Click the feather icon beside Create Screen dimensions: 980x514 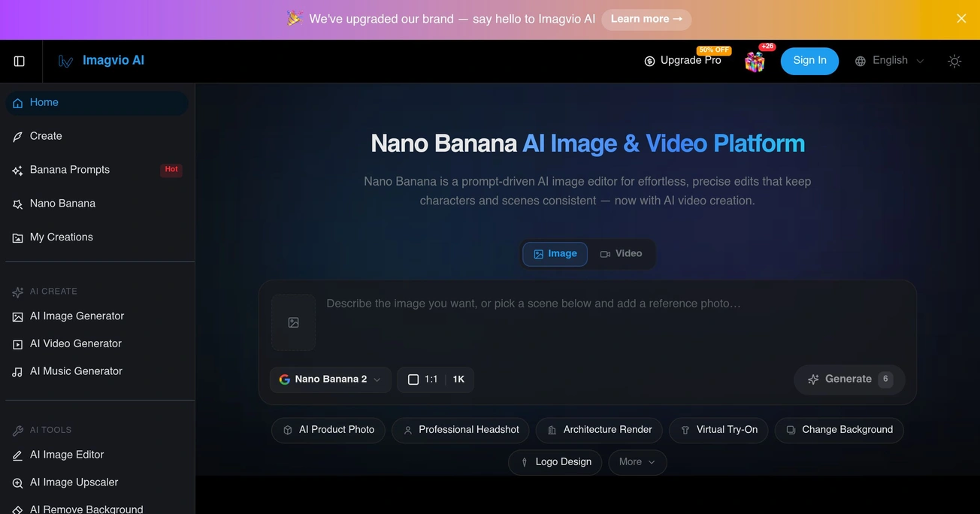click(17, 137)
